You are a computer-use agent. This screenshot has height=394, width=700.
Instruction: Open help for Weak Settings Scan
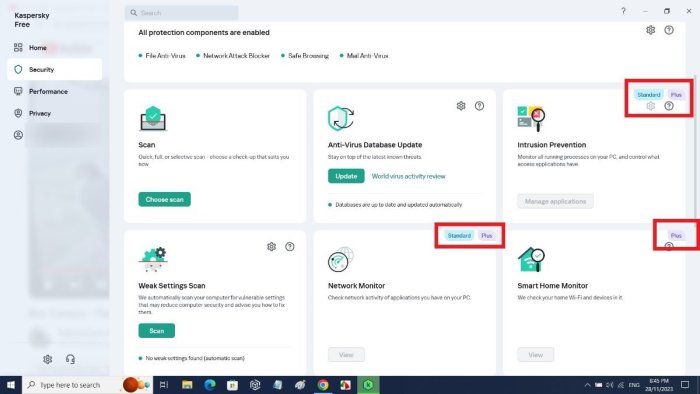(290, 246)
